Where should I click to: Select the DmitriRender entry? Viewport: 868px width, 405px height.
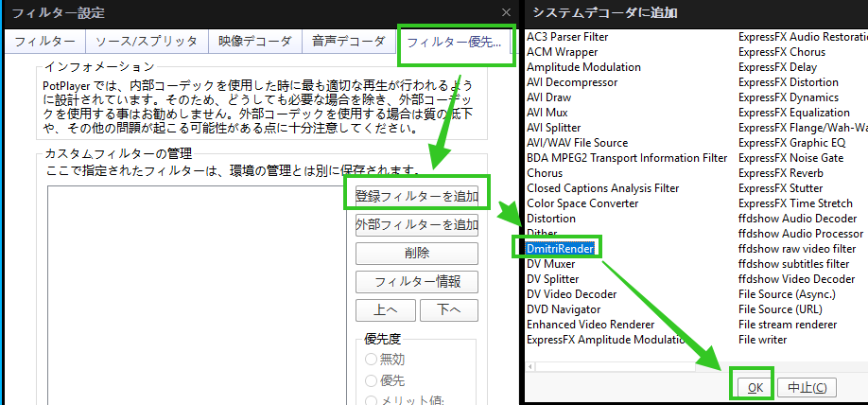click(x=560, y=249)
